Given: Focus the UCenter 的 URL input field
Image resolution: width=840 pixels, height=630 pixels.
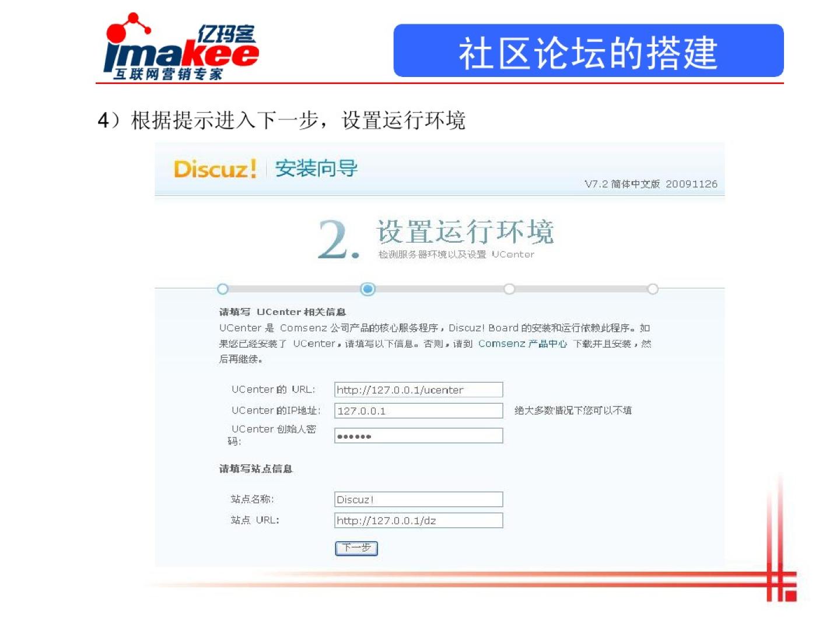Looking at the screenshot, I should [x=418, y=390].
